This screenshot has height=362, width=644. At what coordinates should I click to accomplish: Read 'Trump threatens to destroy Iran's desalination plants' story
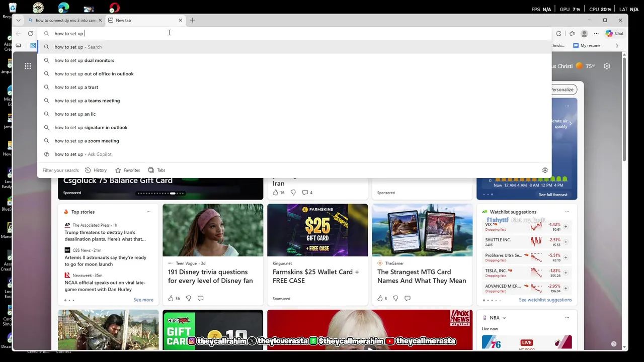coord(105,236)
